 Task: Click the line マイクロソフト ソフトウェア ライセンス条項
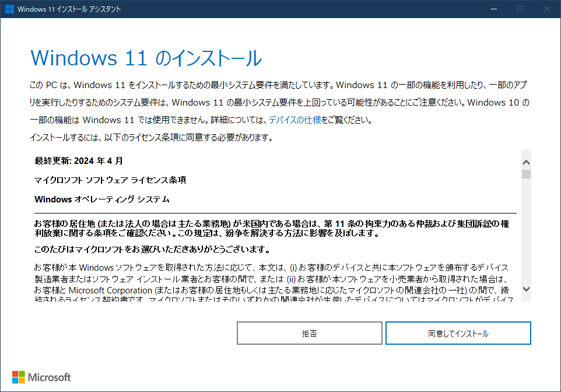[110, 180]
